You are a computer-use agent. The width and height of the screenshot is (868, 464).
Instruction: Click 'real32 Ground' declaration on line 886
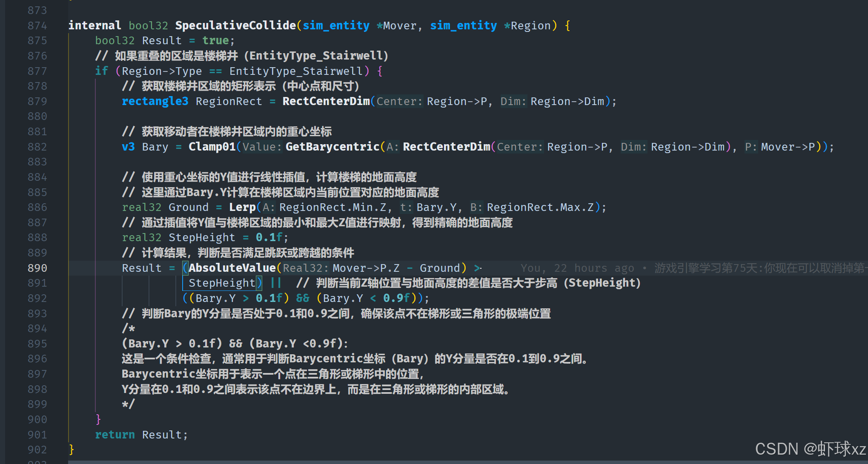(165, 207)
